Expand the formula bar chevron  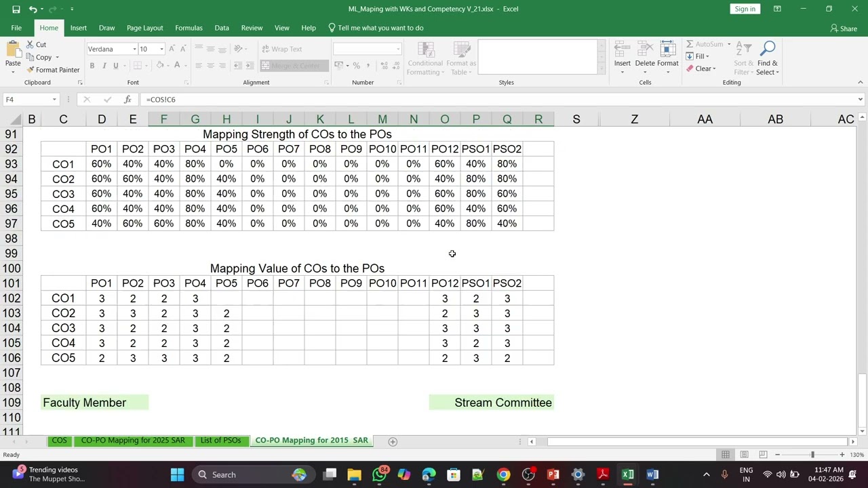[861, 100]
